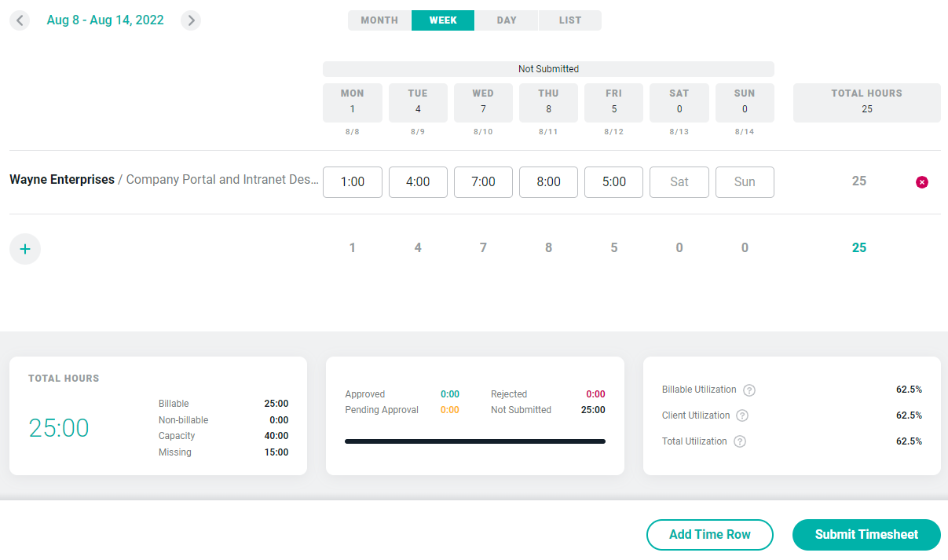Select the WED 8/10 day header
This screenshot has width=948, height=560.
[x=483, y=103]
